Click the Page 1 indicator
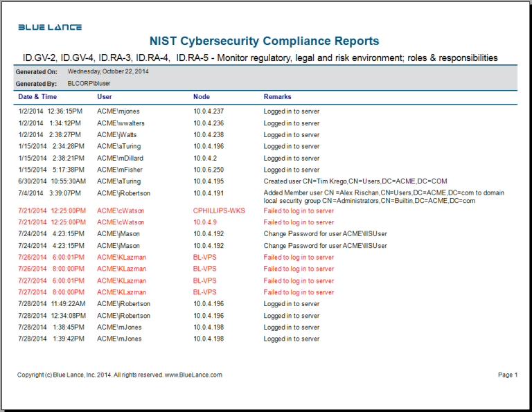This screenshot has width=532, height=412. point(507,375)
